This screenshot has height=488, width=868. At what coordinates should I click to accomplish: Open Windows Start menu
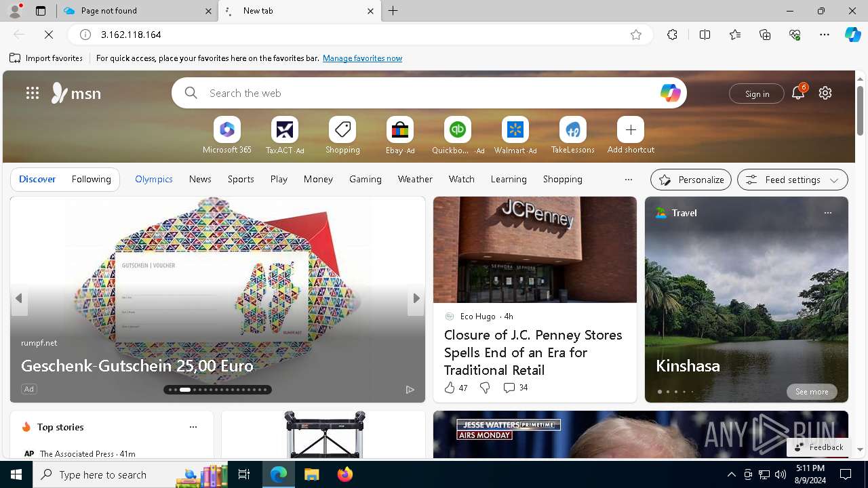pos(16,474)
